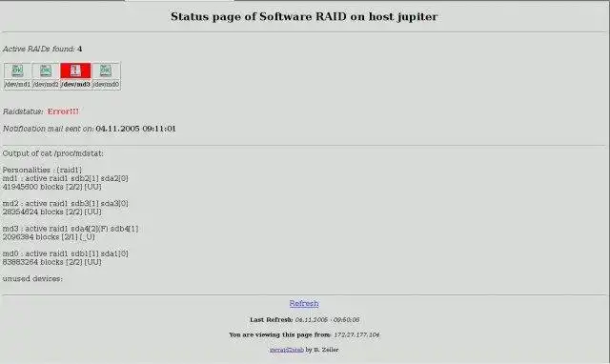Open the swraid2web link by B. Zeller
The image size is (610, 364).
(287, 350)
